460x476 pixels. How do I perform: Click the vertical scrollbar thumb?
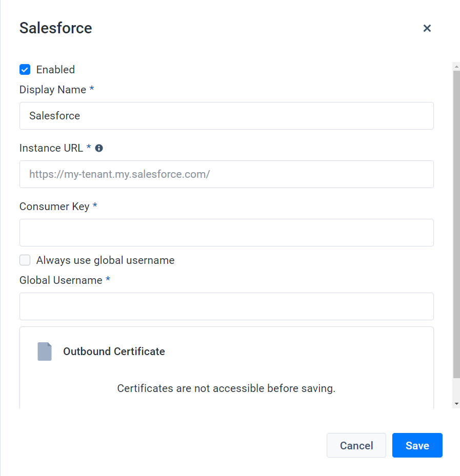tap(456, 224)
